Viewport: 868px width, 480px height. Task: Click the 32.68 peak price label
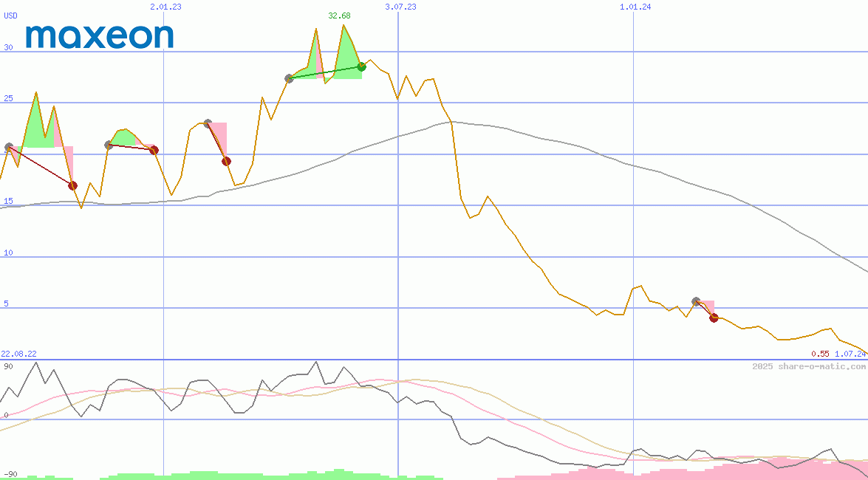[339, 16]
